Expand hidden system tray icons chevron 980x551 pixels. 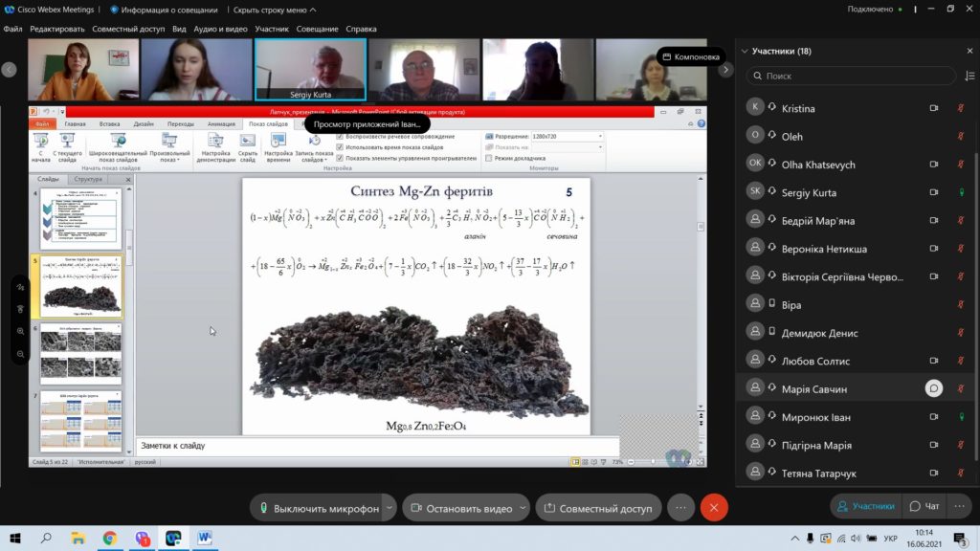(794, 538)
